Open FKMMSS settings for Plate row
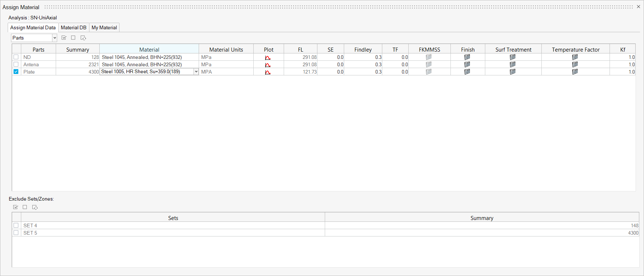Image resolution: width=644 pixels, height=276 pixels. pyautogui.click(x=429, y=72)
